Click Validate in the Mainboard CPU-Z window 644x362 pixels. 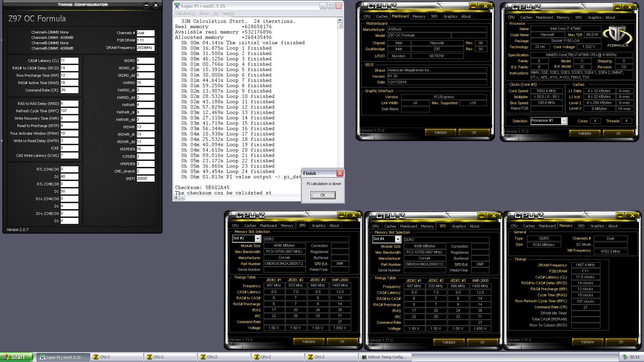pyautogui.click(x=440, y=132)
